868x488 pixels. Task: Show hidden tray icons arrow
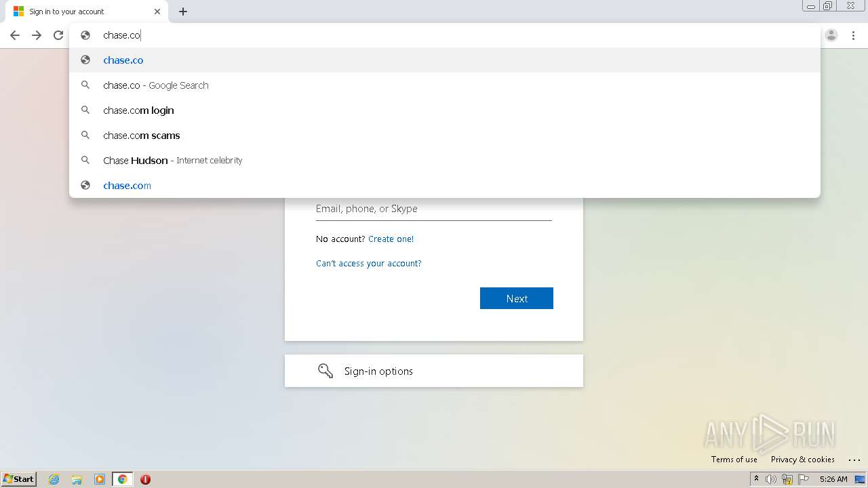(x=756, y=479)
